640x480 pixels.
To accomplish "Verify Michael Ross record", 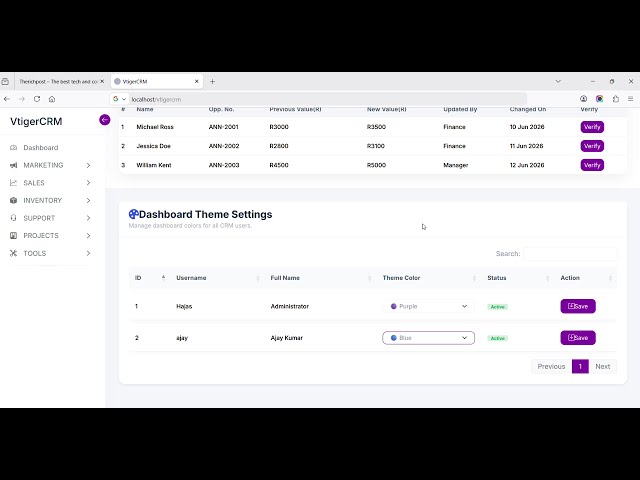I will (x=592, y=127).
